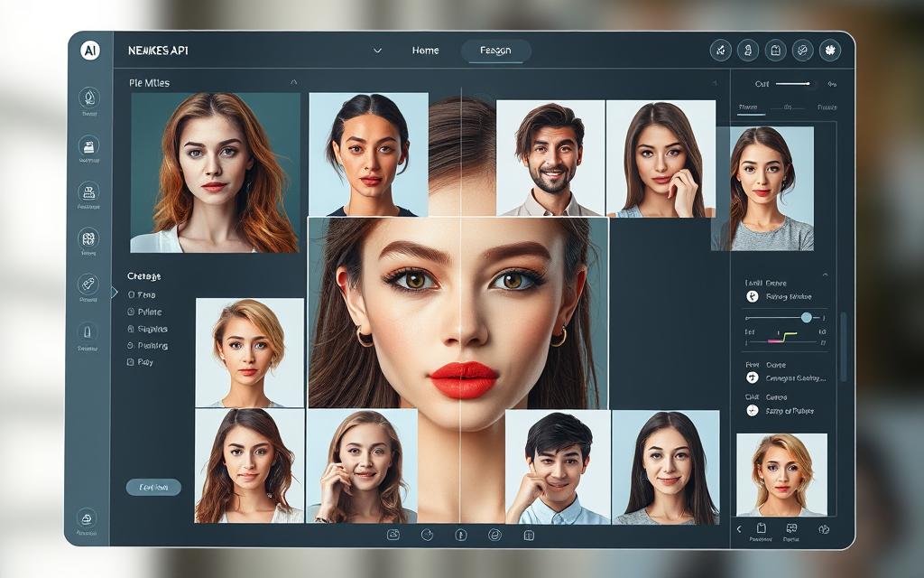Viewport: 924px width, 578px height.
Task: Select the second icon in the left sidebar
Action: 89,144
